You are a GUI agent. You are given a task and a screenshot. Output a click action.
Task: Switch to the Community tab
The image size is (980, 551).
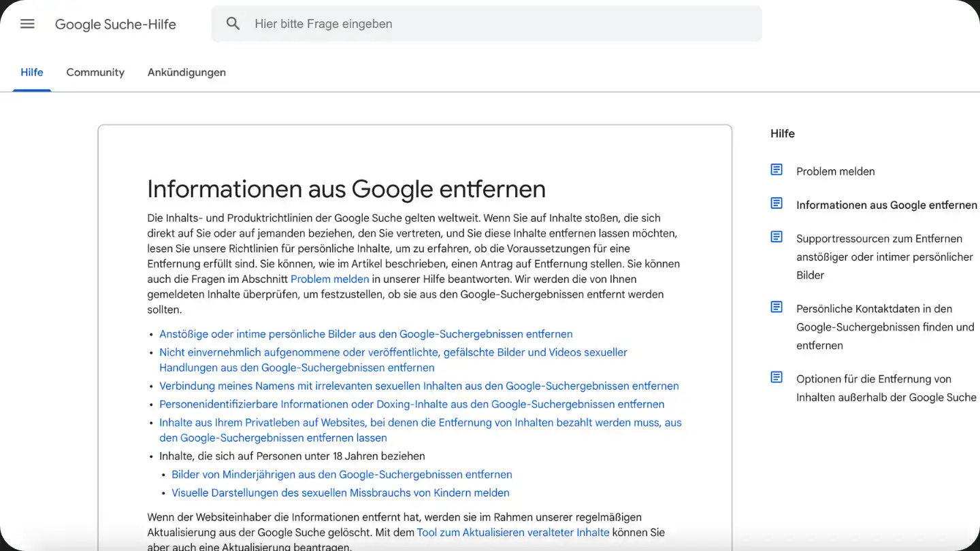95,72
